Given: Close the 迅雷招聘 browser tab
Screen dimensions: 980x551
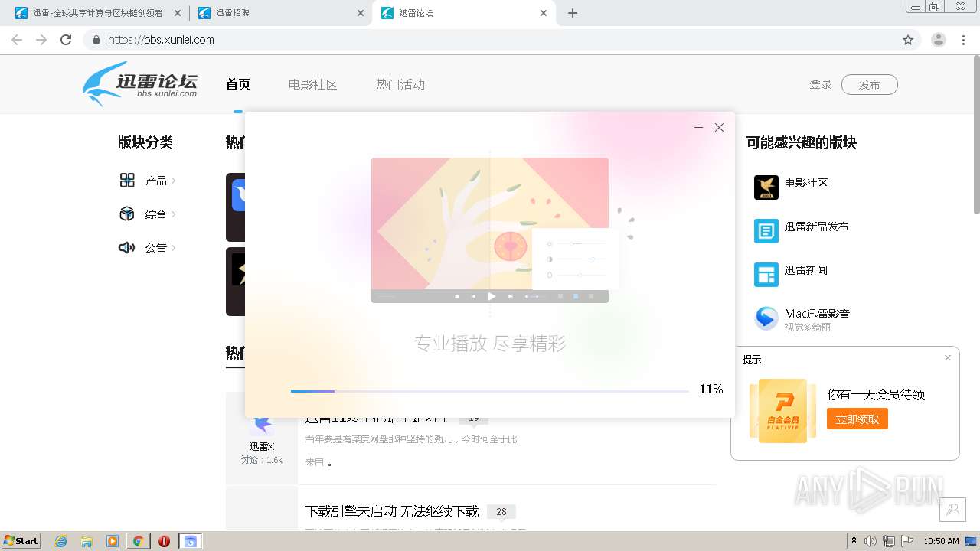Looking at the screenshot, I should tap(361, 13).
